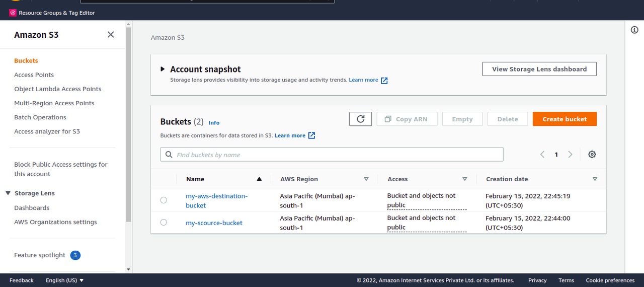Screen dimensions: 644x287
Task: Collapse the Storage Lens sidebar group
Action: pos(8,193)
